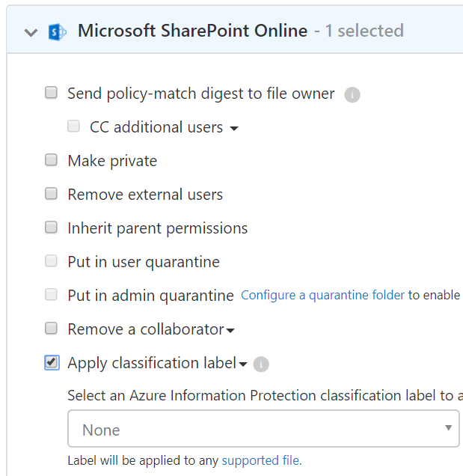Collapse the Microsoft SharePoint Online section
The width and height of the screenshot is (463, 476).
[x=31, y=32]
